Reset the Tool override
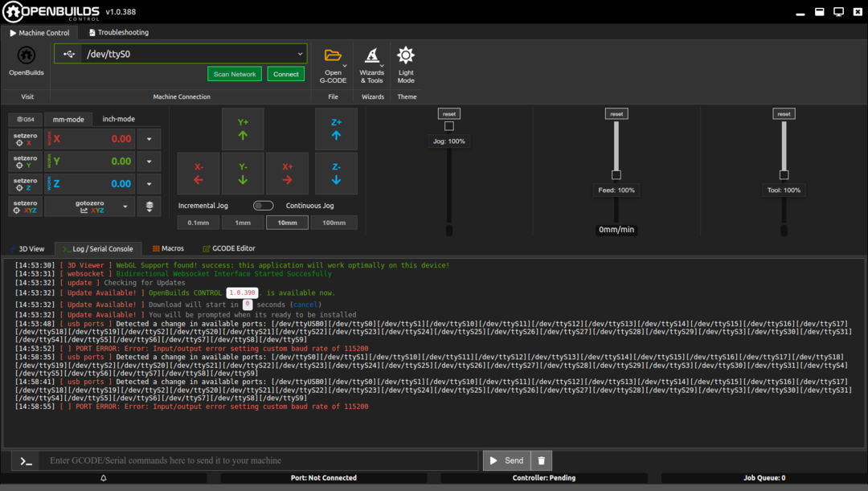 (784, 114)
